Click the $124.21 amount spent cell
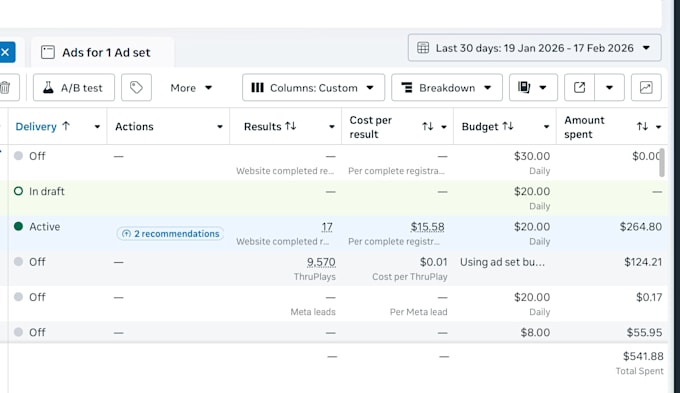This screenshot has width=680, height=393. coord(643,262)
